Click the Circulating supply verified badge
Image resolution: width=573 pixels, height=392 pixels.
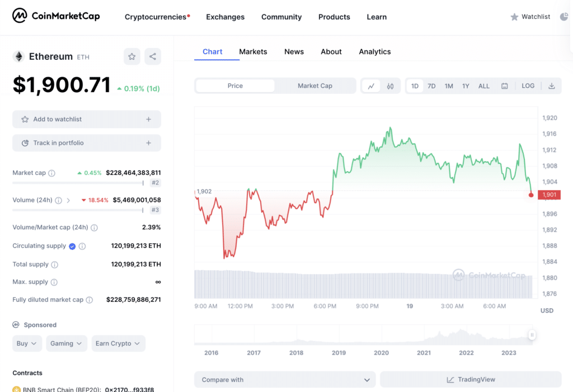point(72,246)
